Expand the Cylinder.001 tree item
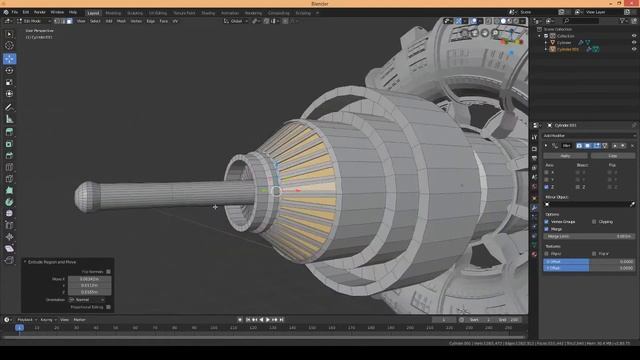640x360 pixels. (546, 49)
